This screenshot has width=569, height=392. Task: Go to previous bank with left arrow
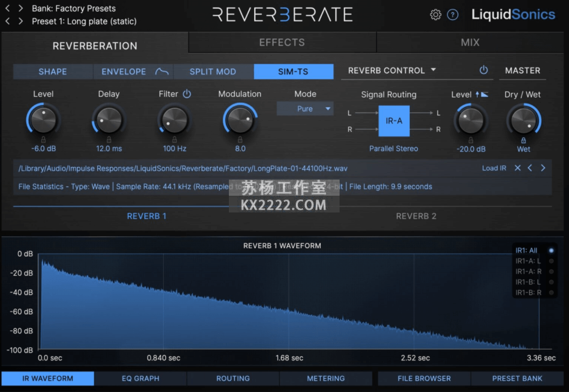(x=8, y=8)
